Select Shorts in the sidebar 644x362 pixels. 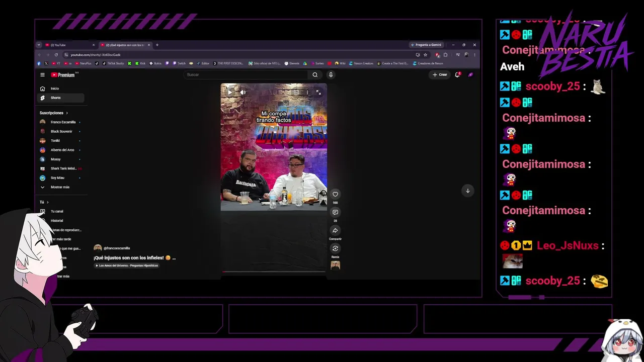(61, 98)
